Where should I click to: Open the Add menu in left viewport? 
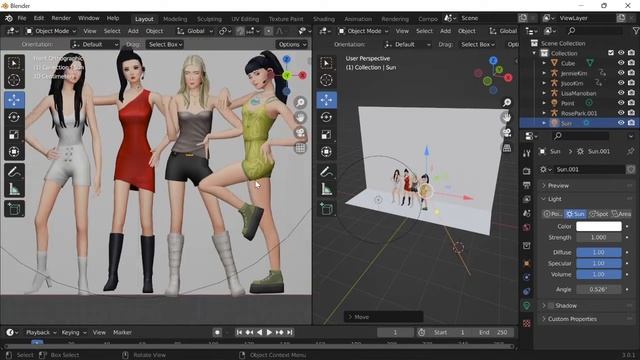coord(133,31)
